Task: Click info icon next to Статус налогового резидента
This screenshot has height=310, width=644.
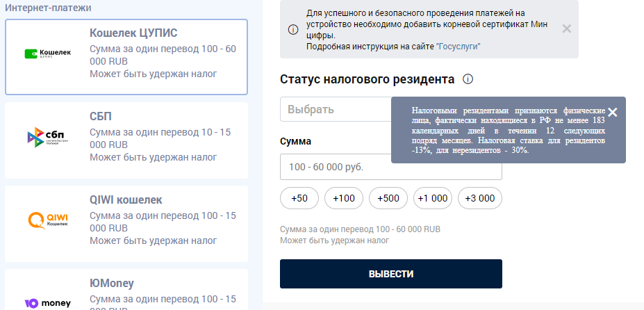Action: [468, 79]
